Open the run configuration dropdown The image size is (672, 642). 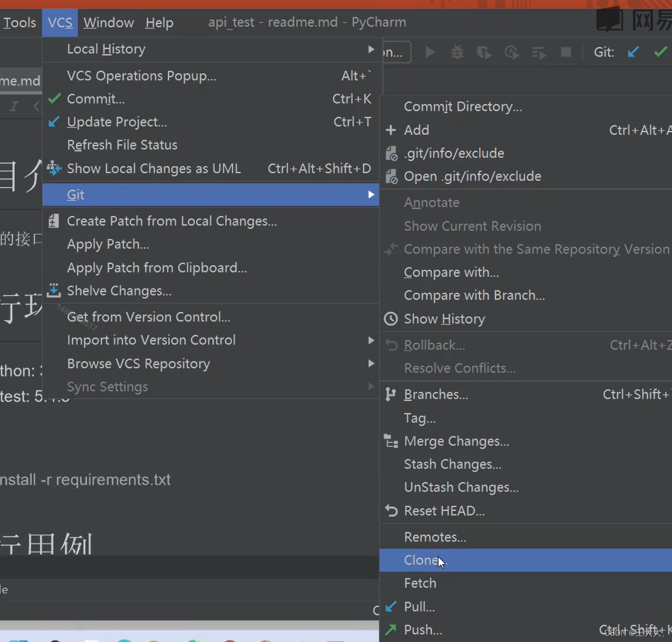pos(396,52)
